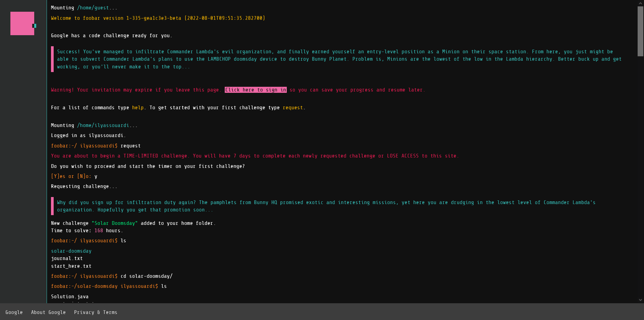
Task: Click the green "Solar Doomsday" challenge name
Action: 115,223
